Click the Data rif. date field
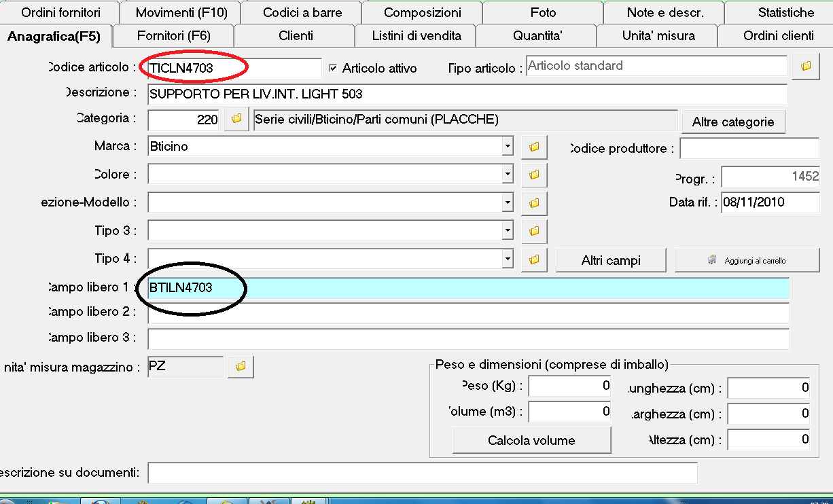Viewport: 833px width, 504px height. click(770, 202)
